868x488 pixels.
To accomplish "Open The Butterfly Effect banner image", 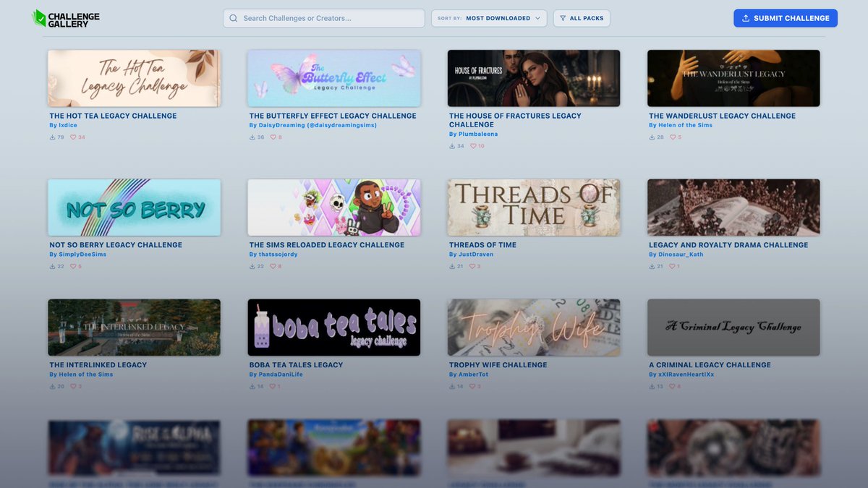I will pyautogui.click(x=334, y=78).
